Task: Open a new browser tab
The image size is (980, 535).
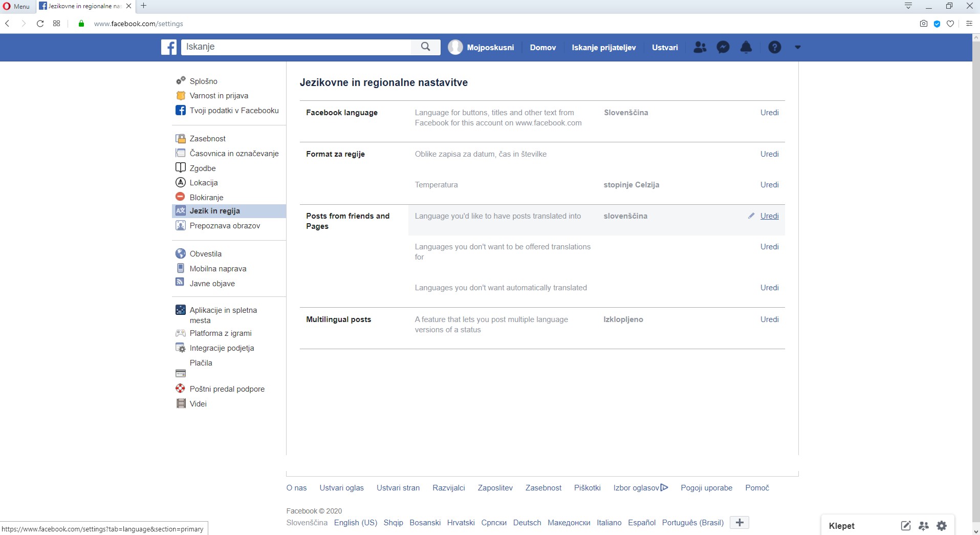Action: (x=144, y=6)
